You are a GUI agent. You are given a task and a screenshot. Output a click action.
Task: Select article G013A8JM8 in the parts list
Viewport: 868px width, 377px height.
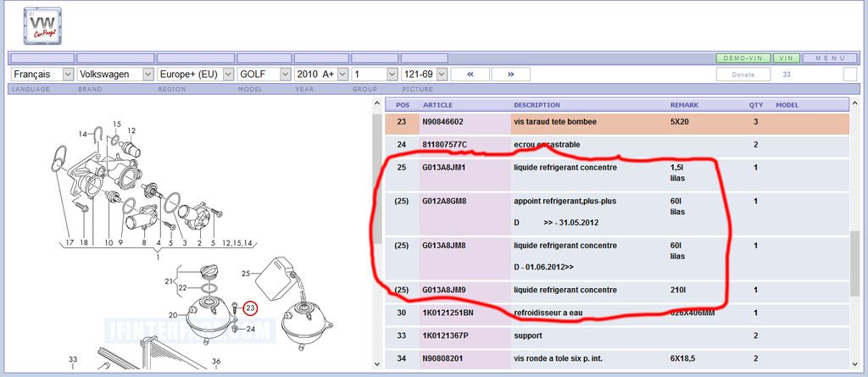pyautogui.click(x=444, y=245)
